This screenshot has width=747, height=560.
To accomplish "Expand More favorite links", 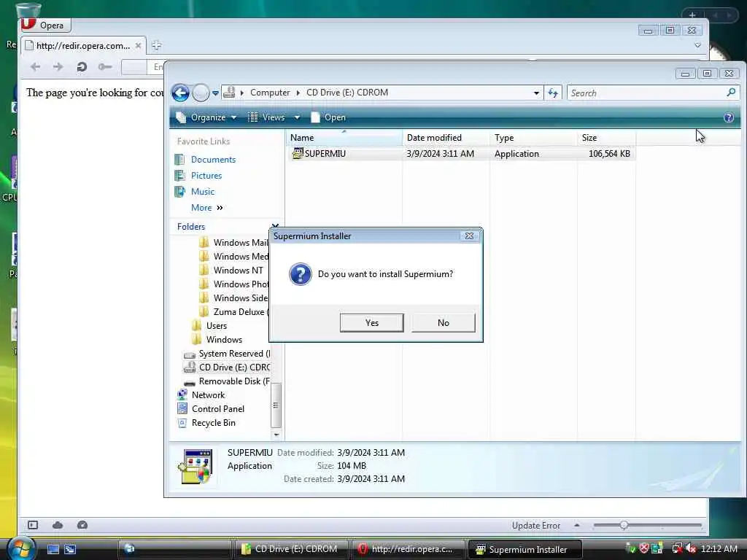I will pos(206,208).
